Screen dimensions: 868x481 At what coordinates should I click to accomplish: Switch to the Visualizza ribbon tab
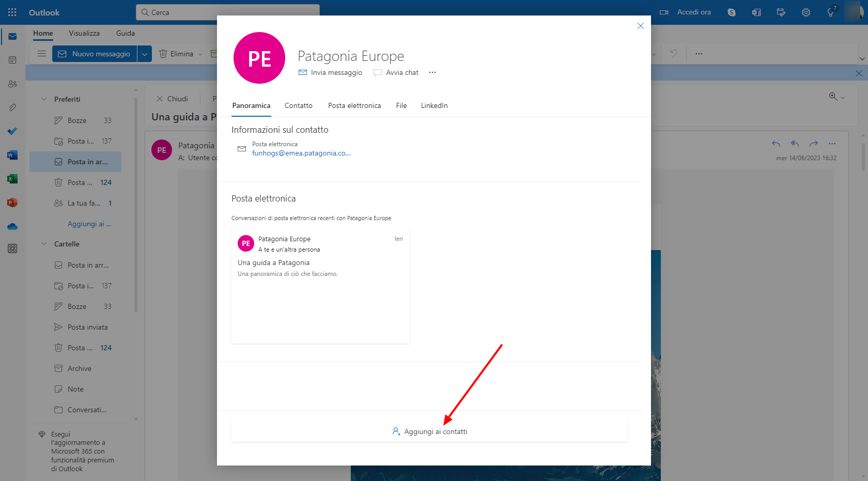84,33
